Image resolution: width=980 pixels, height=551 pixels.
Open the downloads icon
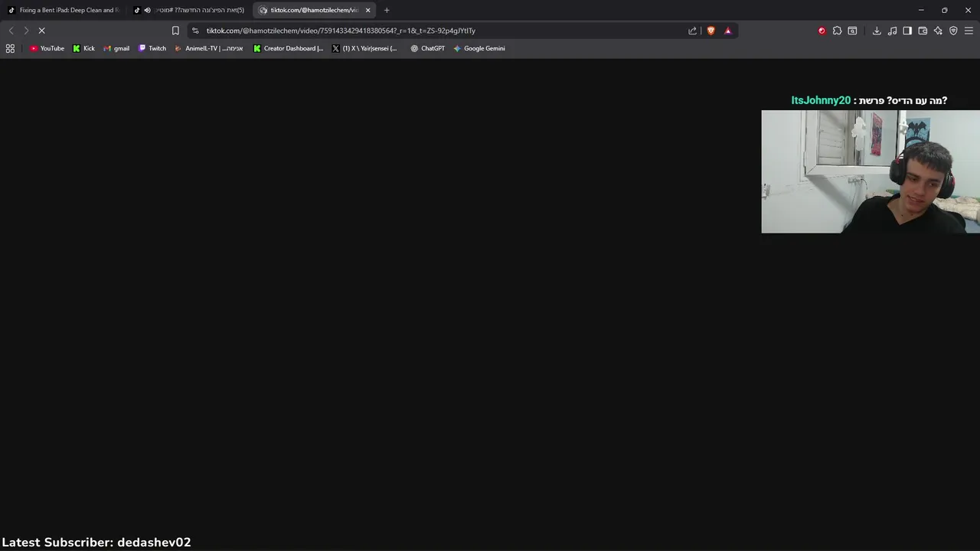pos(877,31)
